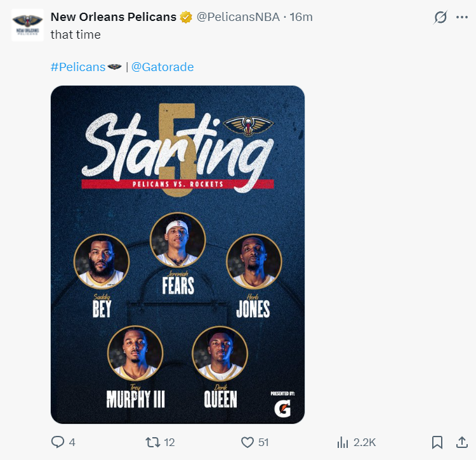Click the share upload arrow icon
The image size is (476, 460).
461,442
